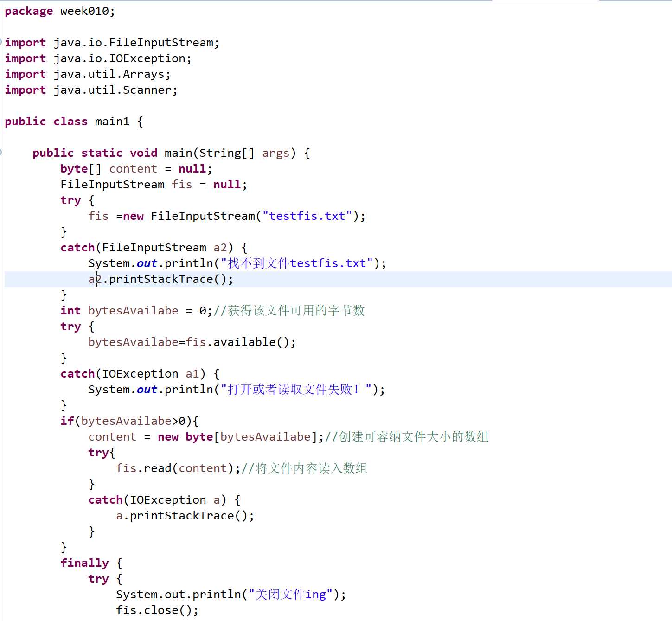This screenshot has height=621, width=672.
Task: Click new byte[bytesAvailabe] expression
Action: point(237,437)
